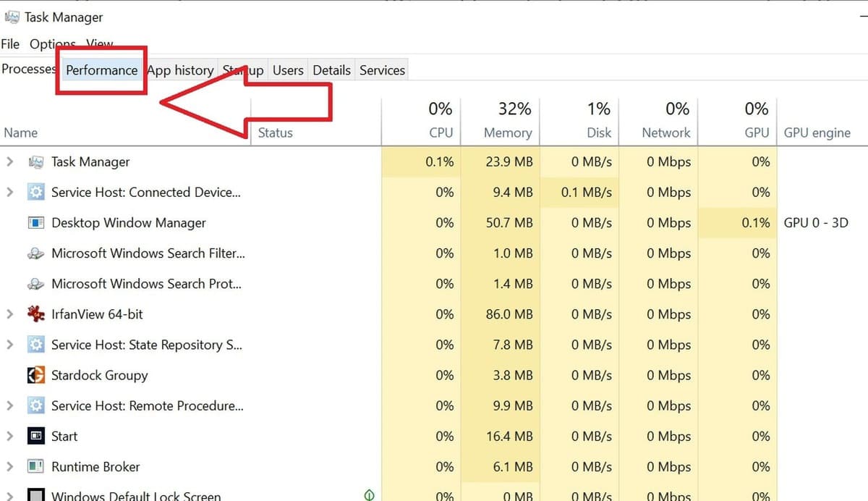The width and height of the screenshot is (868, 501).
Task: Open the Options menu
Action: pos(53,44)
